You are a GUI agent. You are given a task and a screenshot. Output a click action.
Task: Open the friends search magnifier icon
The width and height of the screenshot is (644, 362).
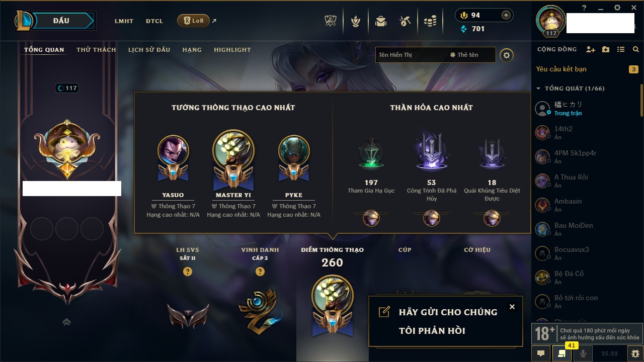coord(636,49)
